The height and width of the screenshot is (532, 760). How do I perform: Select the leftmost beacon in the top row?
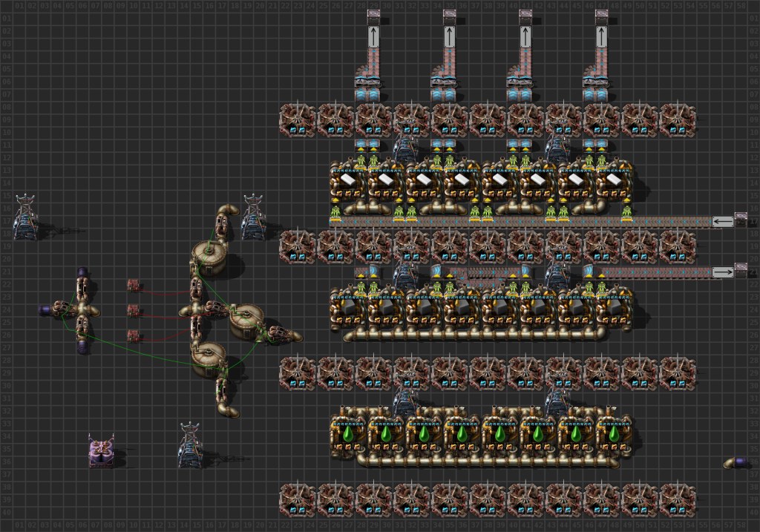[x=298, y=119]
